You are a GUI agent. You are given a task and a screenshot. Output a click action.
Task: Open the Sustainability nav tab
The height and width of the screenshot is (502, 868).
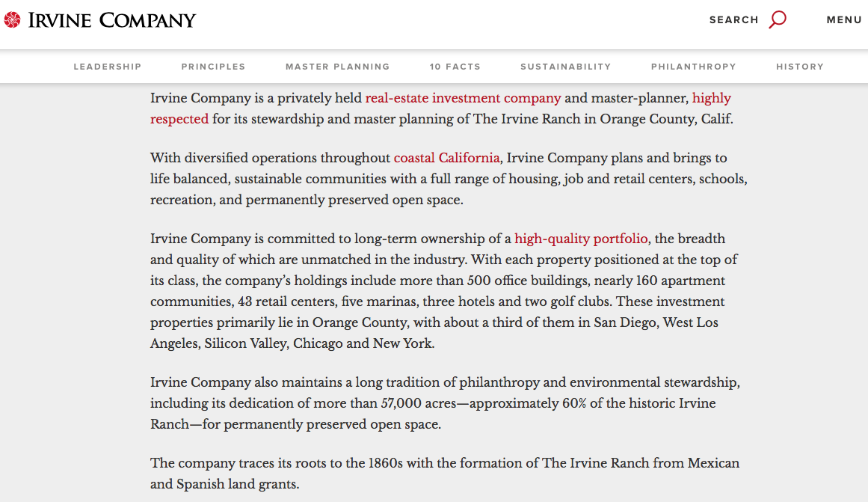(x=565, y=67)
